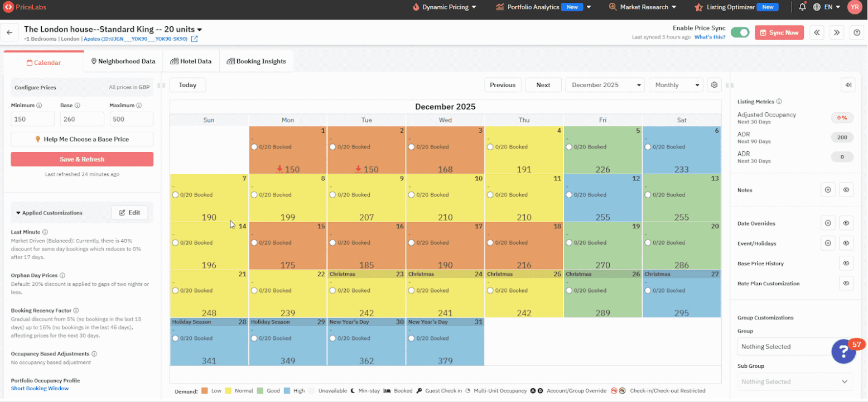
Task: Open the December 2025 month dropdown
Action: tap(605, 85)
